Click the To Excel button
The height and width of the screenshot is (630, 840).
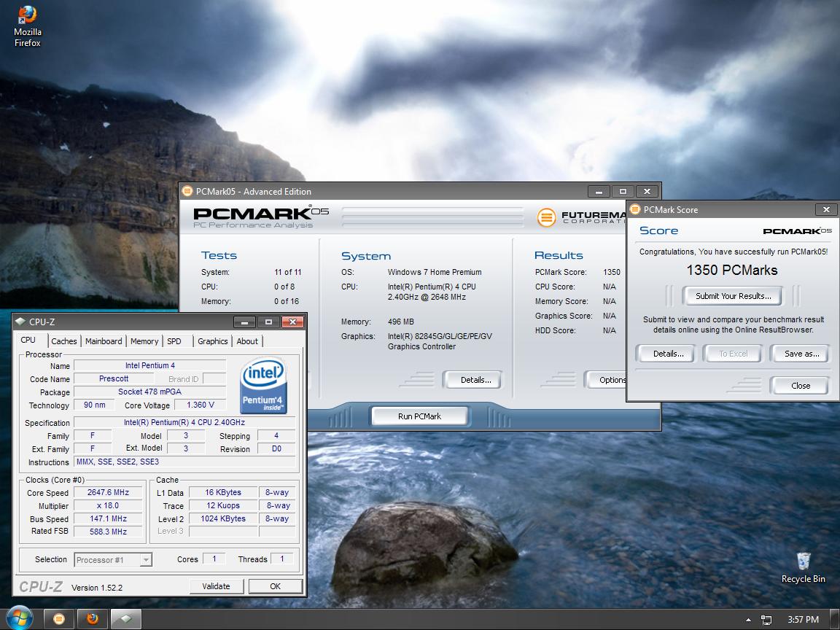(733, 354)
